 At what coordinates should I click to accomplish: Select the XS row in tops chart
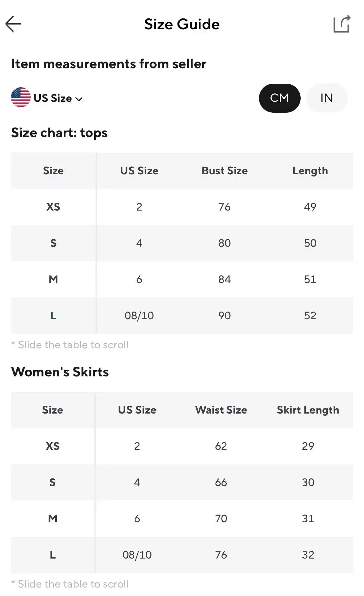click(x=53, y=207)
